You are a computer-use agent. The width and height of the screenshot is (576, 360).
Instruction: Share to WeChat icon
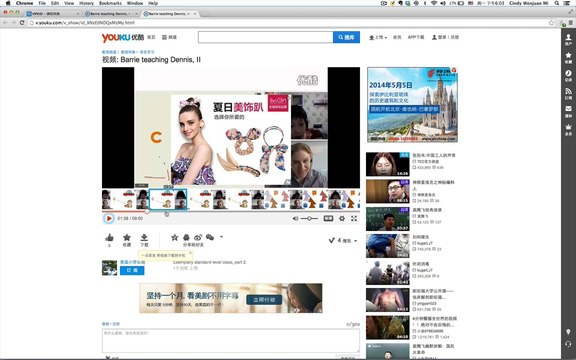tap(210, 237)
